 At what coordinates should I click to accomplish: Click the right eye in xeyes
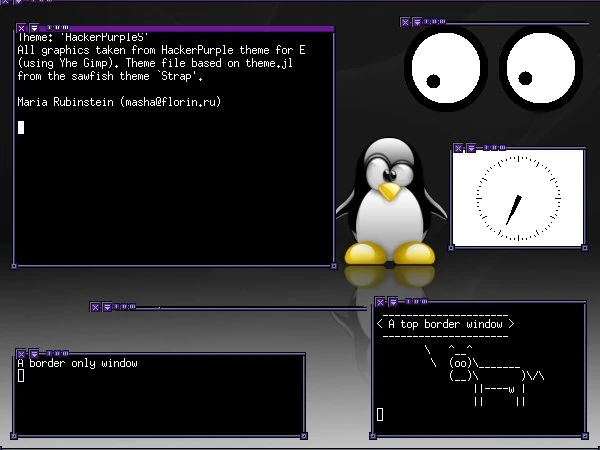point(541,68)
